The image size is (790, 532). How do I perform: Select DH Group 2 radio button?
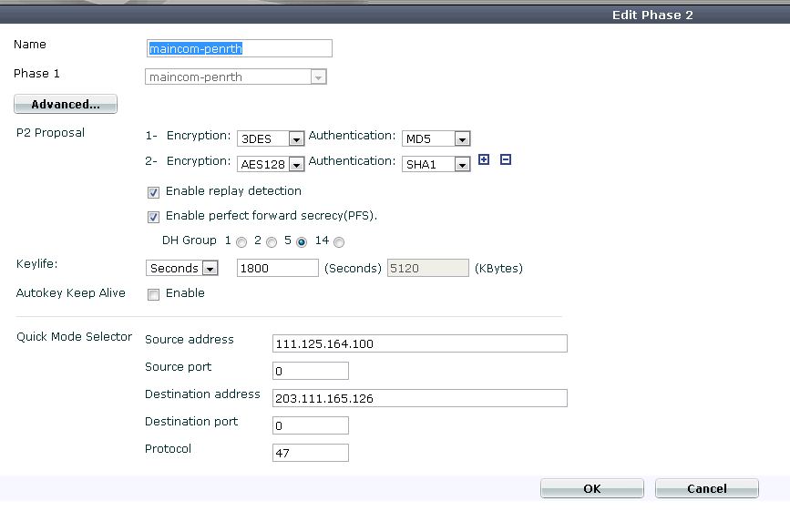tap(272, 242)
